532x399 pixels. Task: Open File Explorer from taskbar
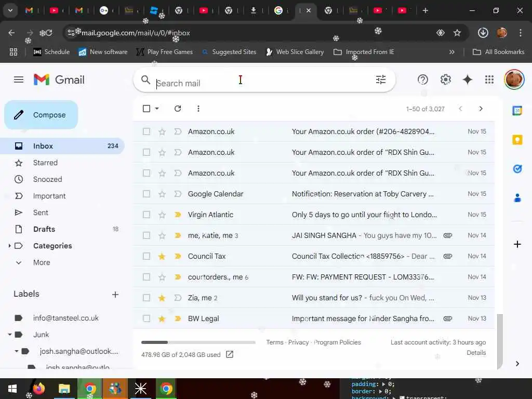coord(64,389)
